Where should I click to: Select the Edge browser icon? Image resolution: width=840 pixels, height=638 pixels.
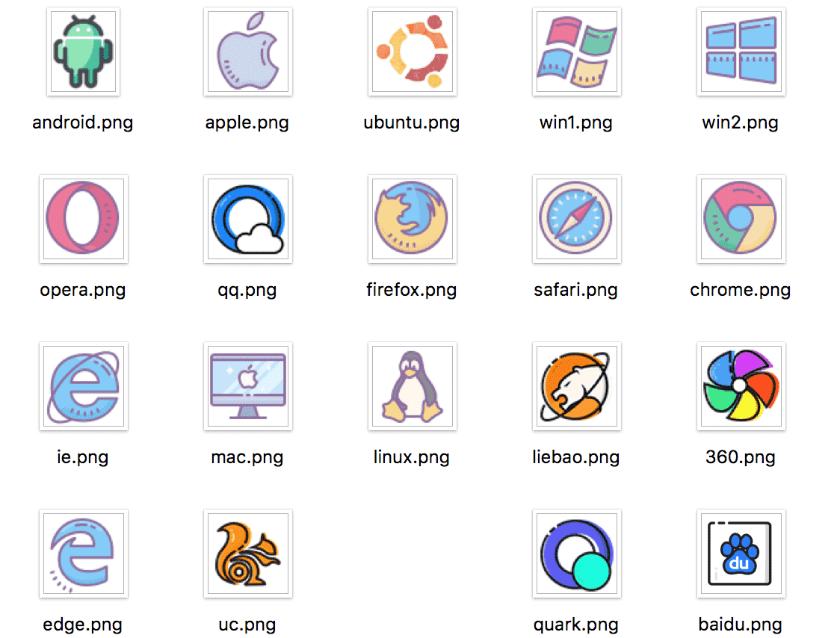tap(83, 553)
